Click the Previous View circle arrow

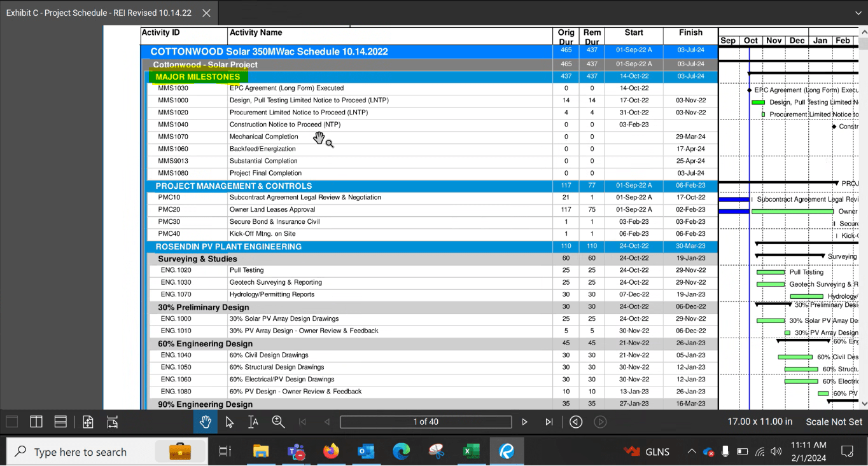(x=576, y=422)
